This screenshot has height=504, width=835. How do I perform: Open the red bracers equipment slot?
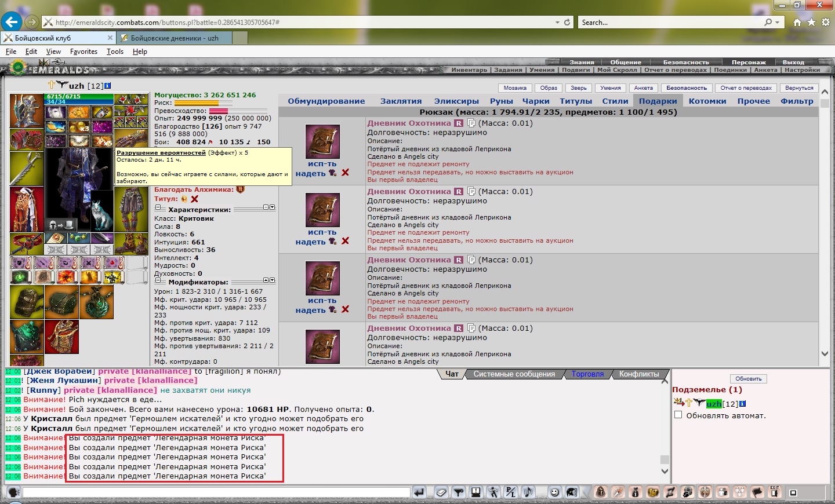[27, 140]
